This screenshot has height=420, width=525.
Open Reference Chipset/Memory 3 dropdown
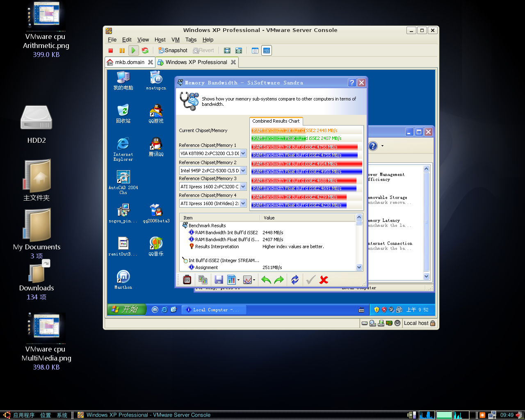tap(243, 187)
